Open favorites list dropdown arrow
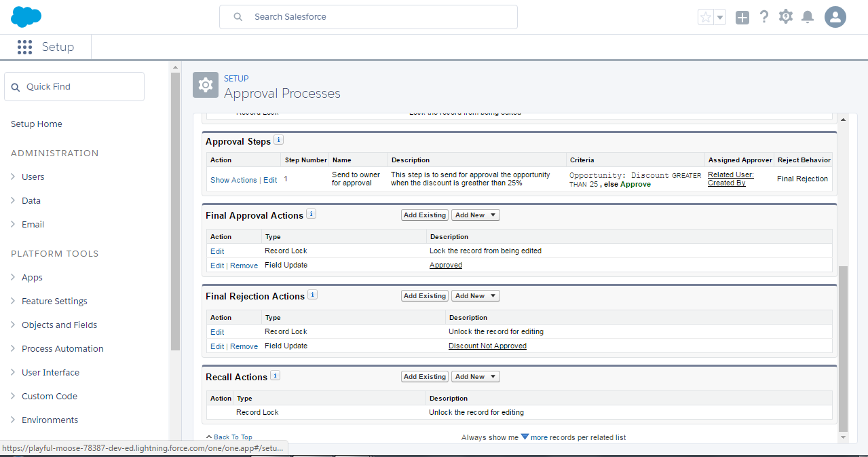Image resolution: width=868 pixels, height=457 pixels. [x=720, y=18]
